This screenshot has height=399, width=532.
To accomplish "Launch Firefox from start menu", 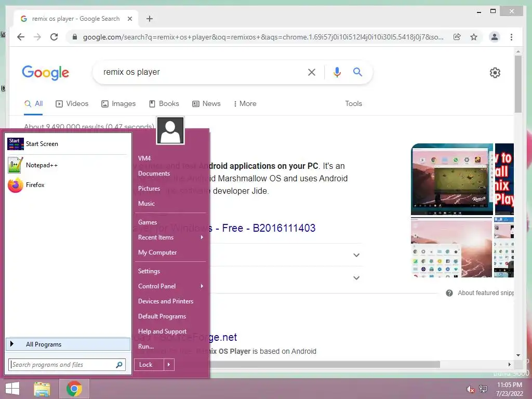I will [67, 185].
